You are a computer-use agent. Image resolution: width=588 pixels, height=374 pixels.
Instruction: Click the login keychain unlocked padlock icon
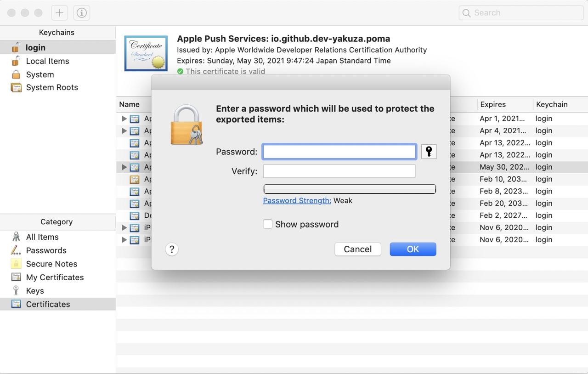(16, 47)
